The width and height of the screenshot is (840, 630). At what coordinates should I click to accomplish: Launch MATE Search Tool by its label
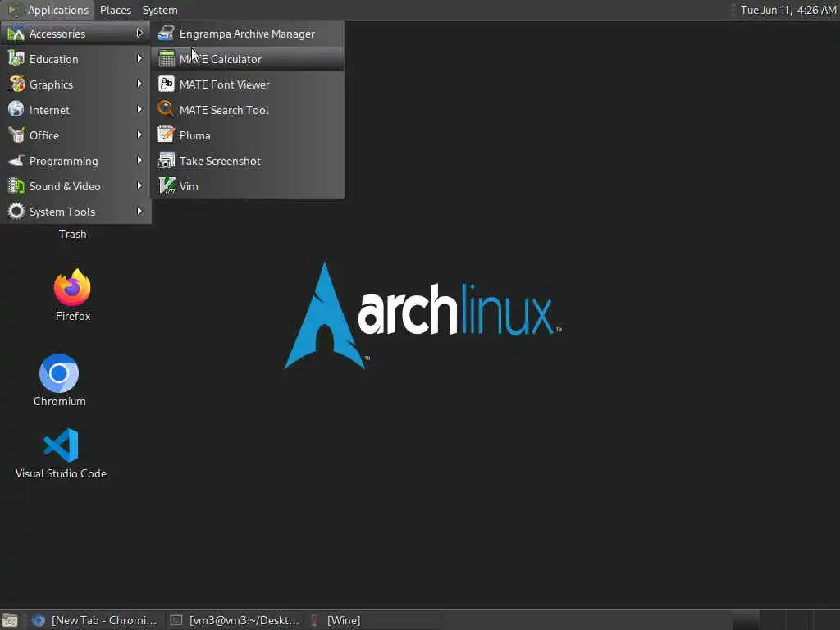[x=224, y=111]
